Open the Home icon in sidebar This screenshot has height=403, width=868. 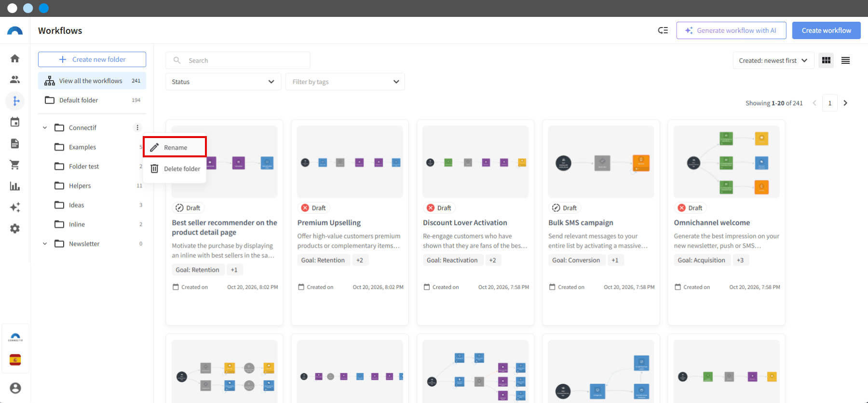[x=15, y=58]
